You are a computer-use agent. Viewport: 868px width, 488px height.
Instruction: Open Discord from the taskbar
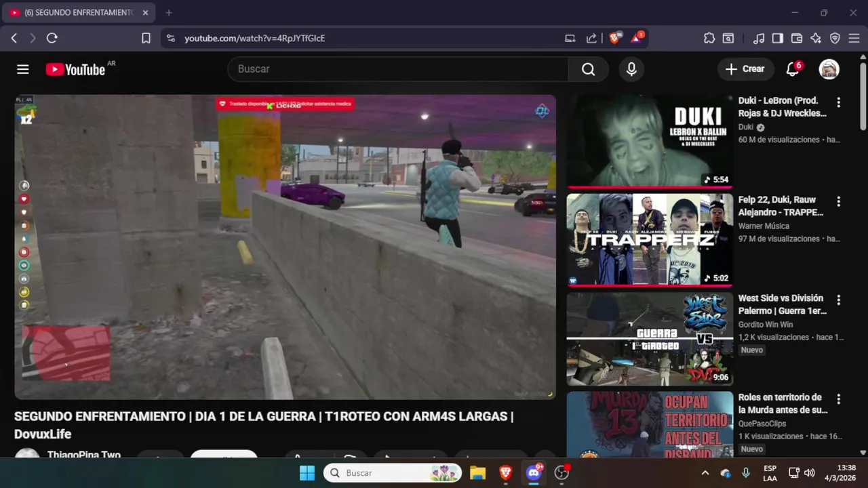point(534,472)
